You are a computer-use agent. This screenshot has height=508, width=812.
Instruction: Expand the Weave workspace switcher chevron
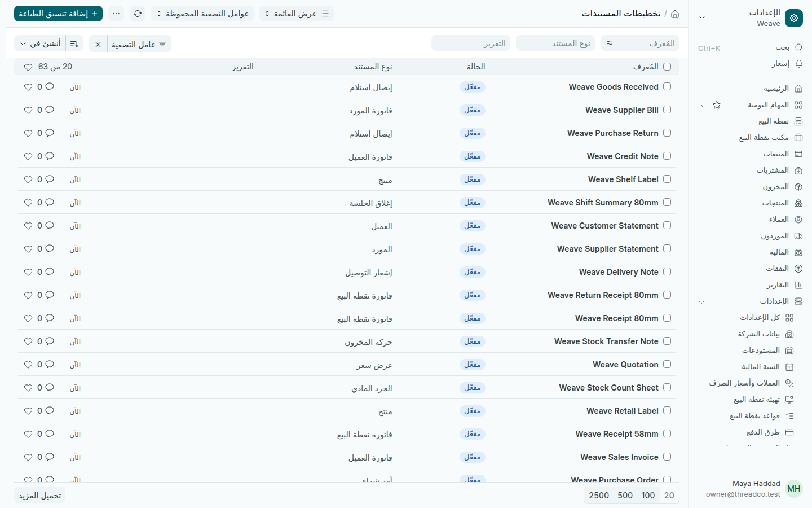[702, 18]
